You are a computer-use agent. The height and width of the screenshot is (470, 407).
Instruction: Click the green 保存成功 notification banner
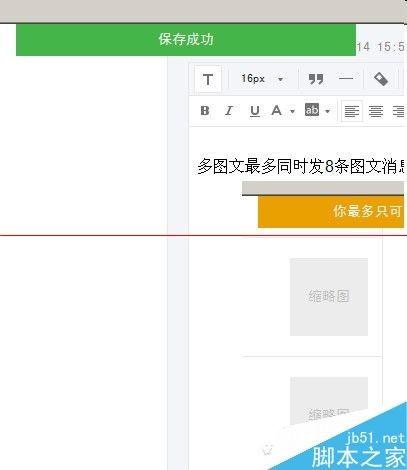pyautogui.click(x=186, y=40)
